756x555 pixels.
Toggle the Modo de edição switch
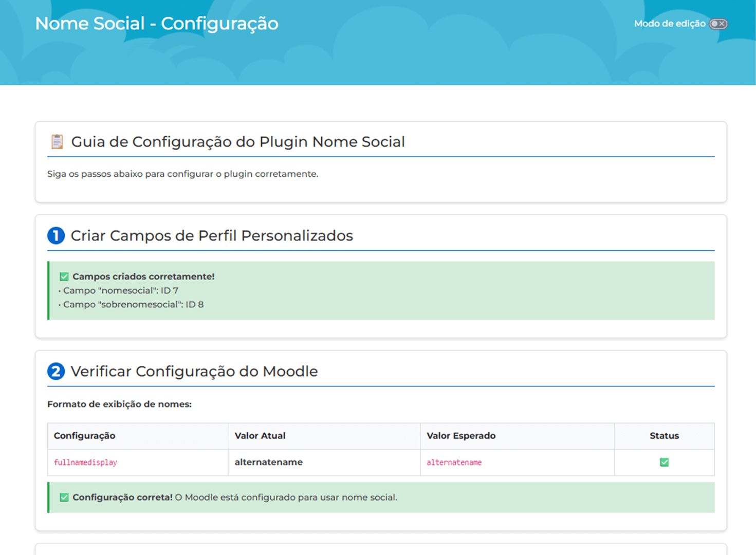[x=718, y=24]
